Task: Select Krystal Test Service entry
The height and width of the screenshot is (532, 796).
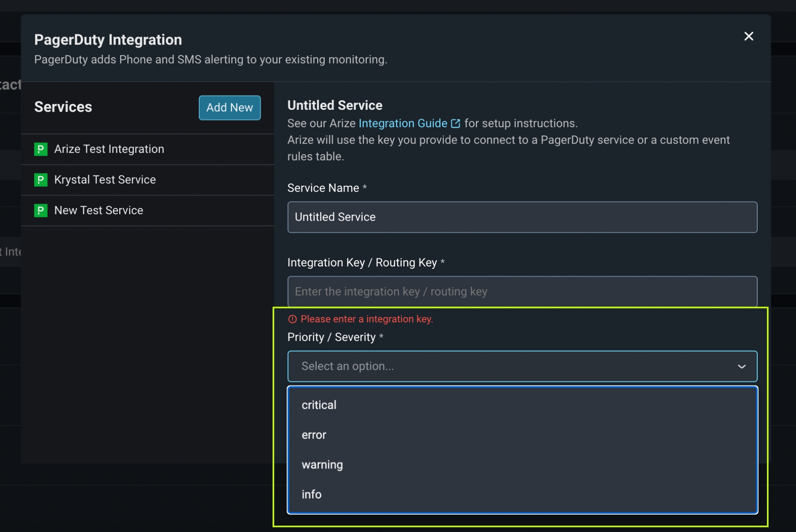Action: point(105,180)
